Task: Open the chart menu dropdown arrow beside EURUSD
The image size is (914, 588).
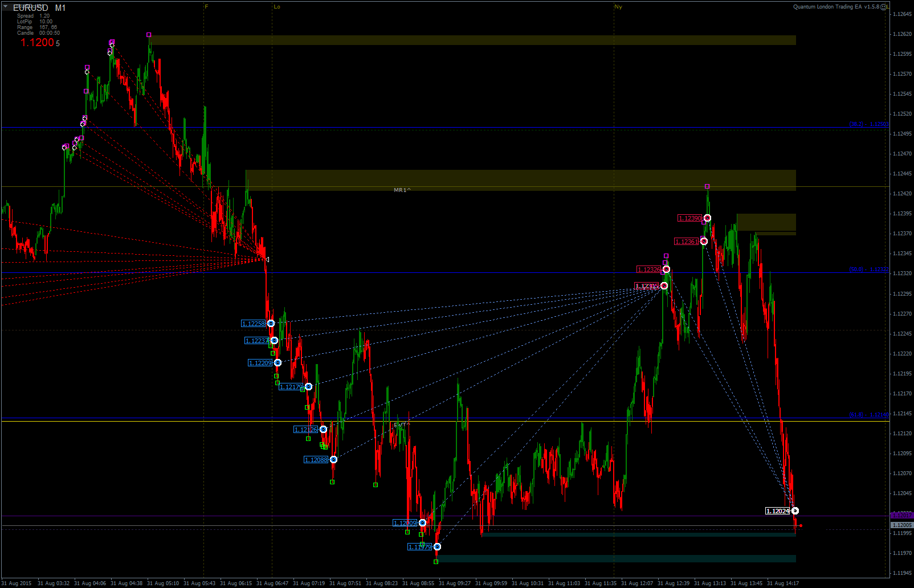Action: (x=6, y=7)
